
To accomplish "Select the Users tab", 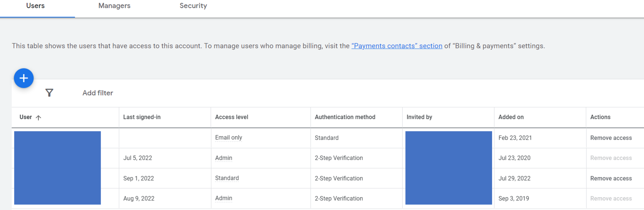I will (35, 6).
